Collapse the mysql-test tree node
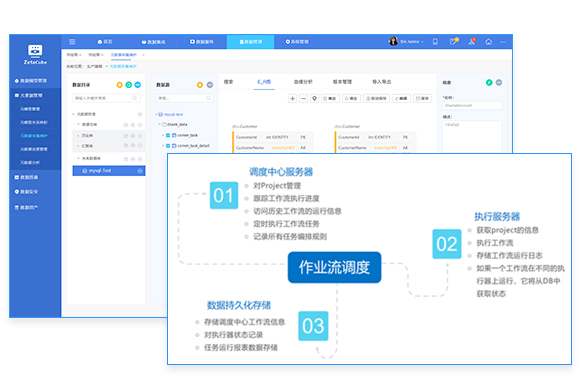Image resolution: width=580 pixels, height=380 pixels. coord(156,114)
